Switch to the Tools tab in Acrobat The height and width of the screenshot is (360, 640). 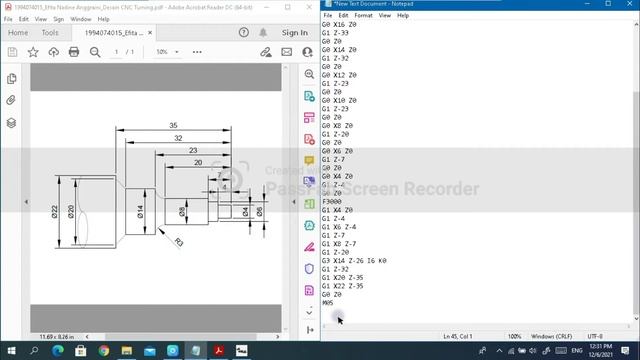[x=50, y=33]
